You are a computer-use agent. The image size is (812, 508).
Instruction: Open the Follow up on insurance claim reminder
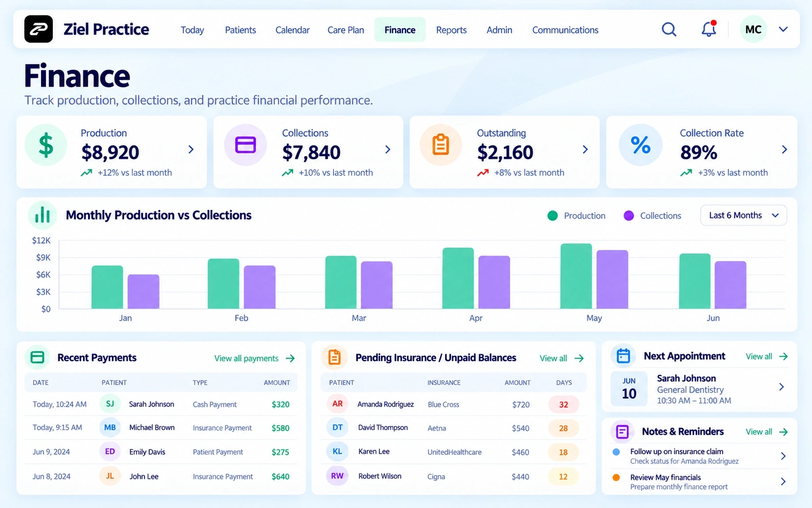699,456
